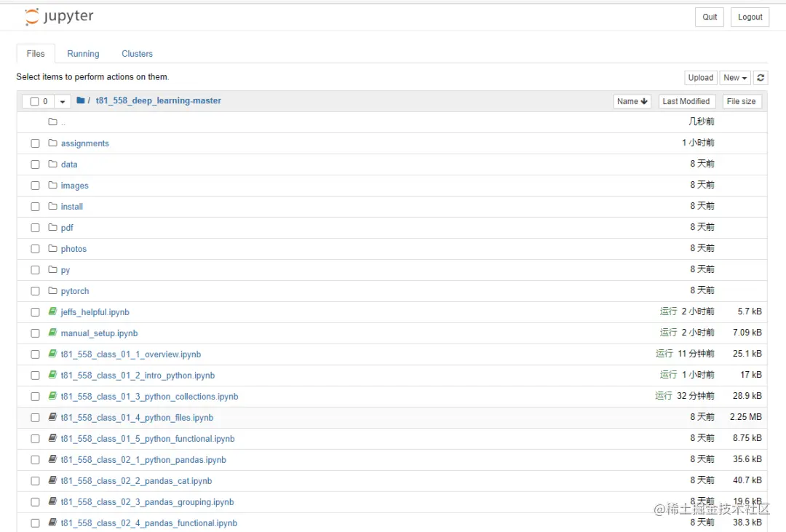Switch to the Clusters tab
The width and height of the screenshot is (786, 532).
point(137,54)
